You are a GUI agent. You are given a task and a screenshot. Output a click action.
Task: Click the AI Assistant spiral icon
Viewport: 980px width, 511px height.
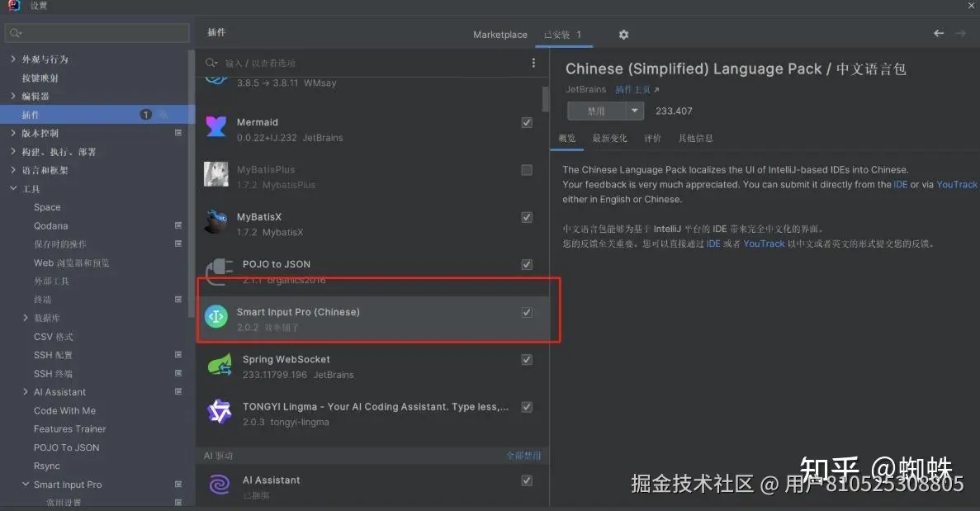point(220,485)
